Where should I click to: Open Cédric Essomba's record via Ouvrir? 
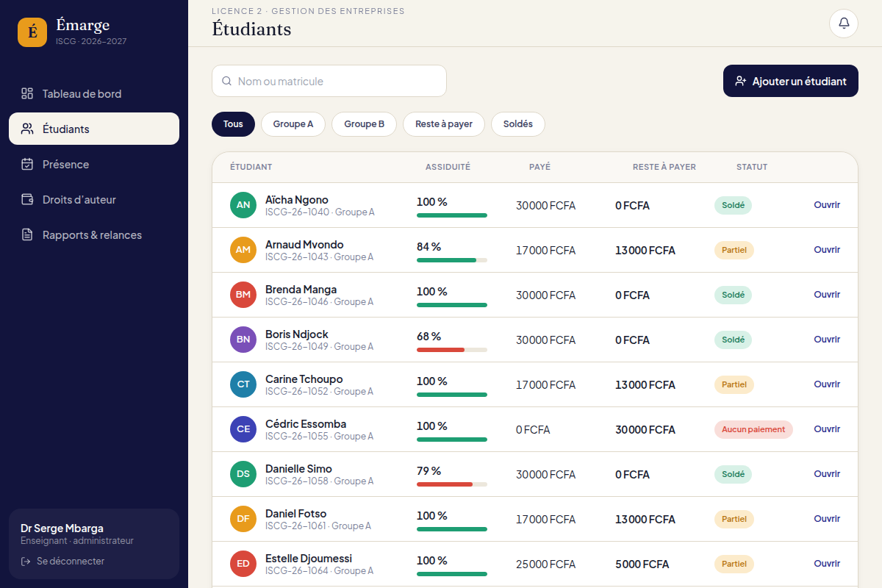coord(827,429)
